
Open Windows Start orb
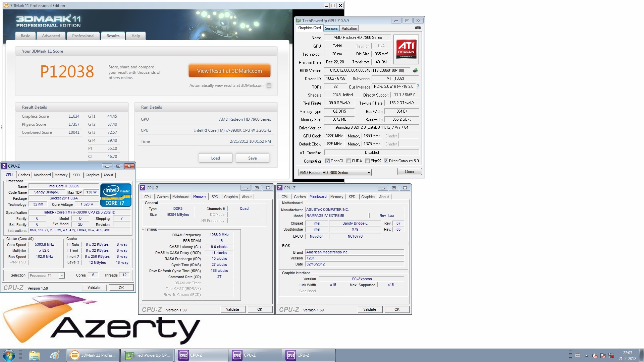9,355
